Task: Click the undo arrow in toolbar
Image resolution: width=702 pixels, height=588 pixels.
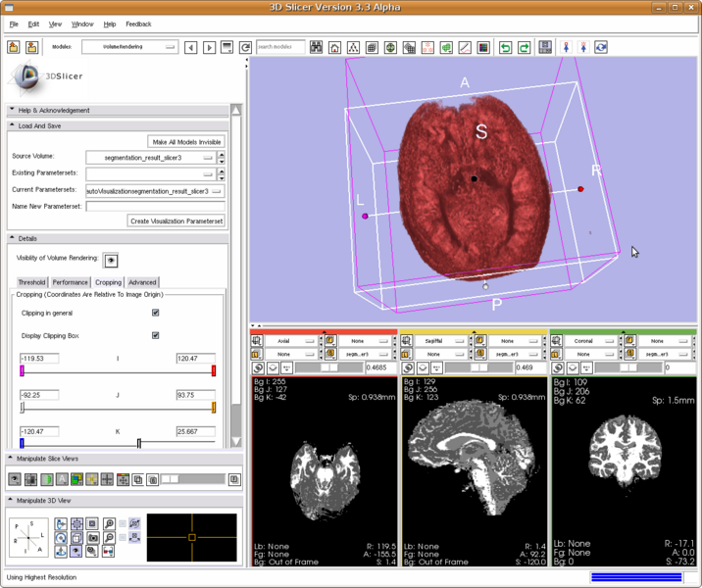Action: (x=506, y=47)
